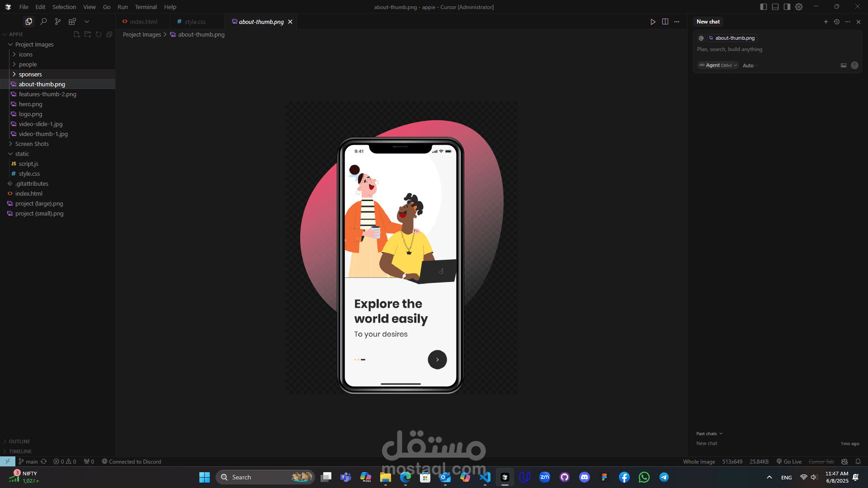Collapse all folders in explorer
Image resolution: width=868 pixels, height=488 pixels.
pyautogui.click(x=109, y=34)
